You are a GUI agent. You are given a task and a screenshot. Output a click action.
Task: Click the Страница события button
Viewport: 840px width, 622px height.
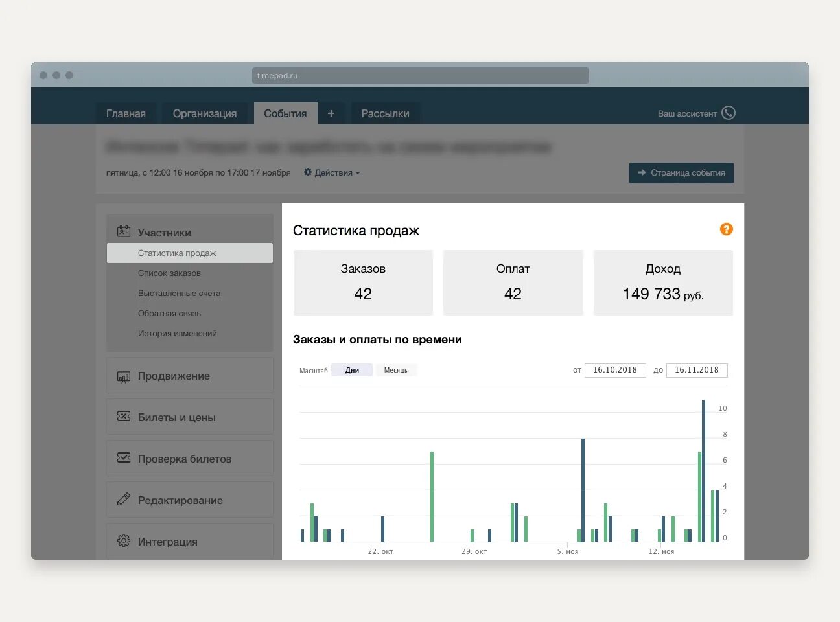(x=681, y=173)
